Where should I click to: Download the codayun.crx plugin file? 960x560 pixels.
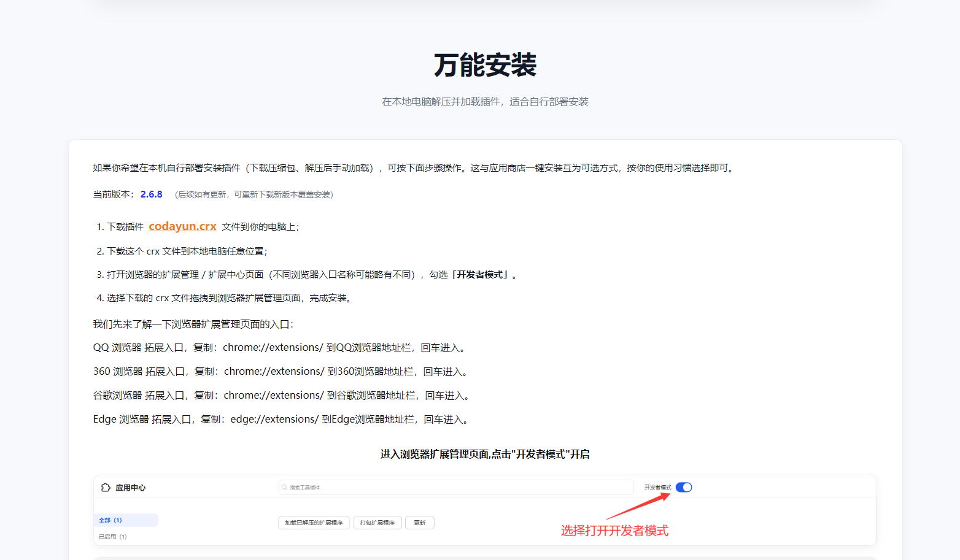coord(182,226)
